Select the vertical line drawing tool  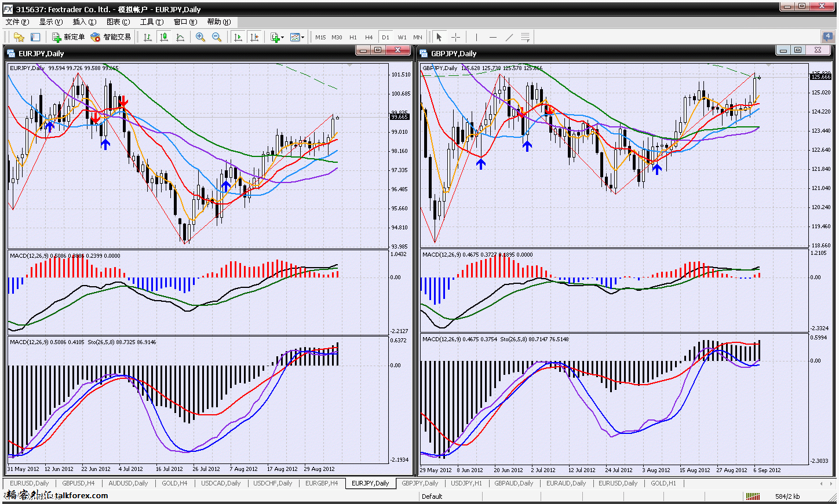click(x=476, y=37)
